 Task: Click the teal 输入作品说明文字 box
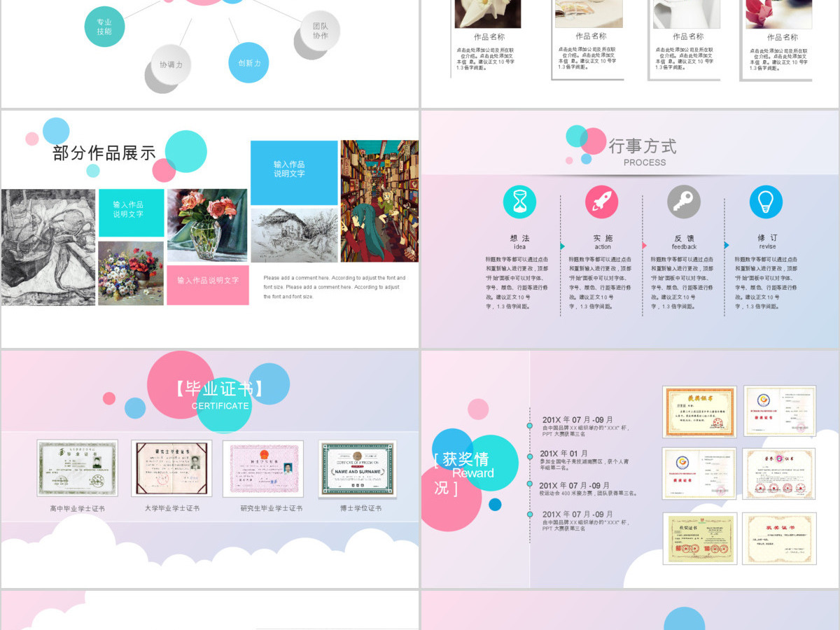pos(132,213)
